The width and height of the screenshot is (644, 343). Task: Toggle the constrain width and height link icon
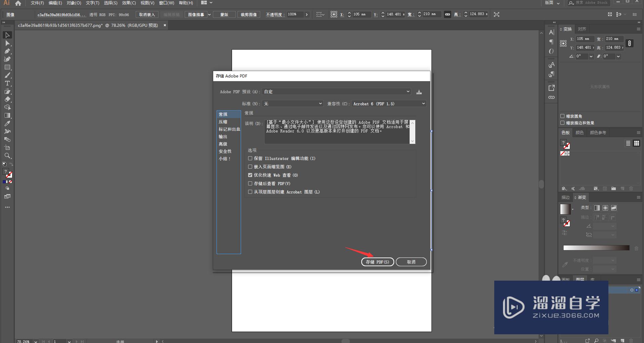tap(447, 14)
